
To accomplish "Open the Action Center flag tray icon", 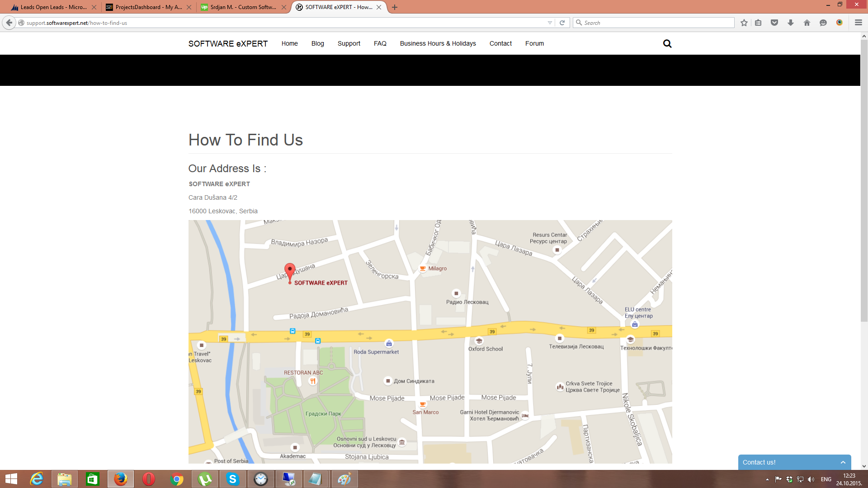I will tap(778, 479).
